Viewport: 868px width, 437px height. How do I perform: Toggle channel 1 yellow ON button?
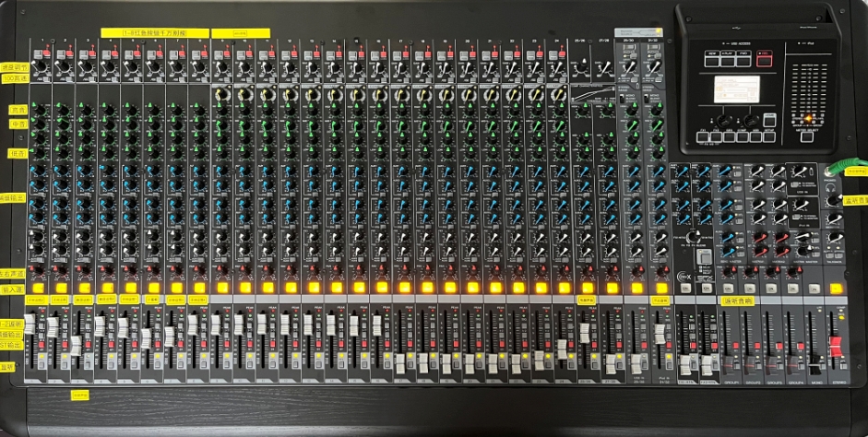pyautogui.click(x=38, y=288)
